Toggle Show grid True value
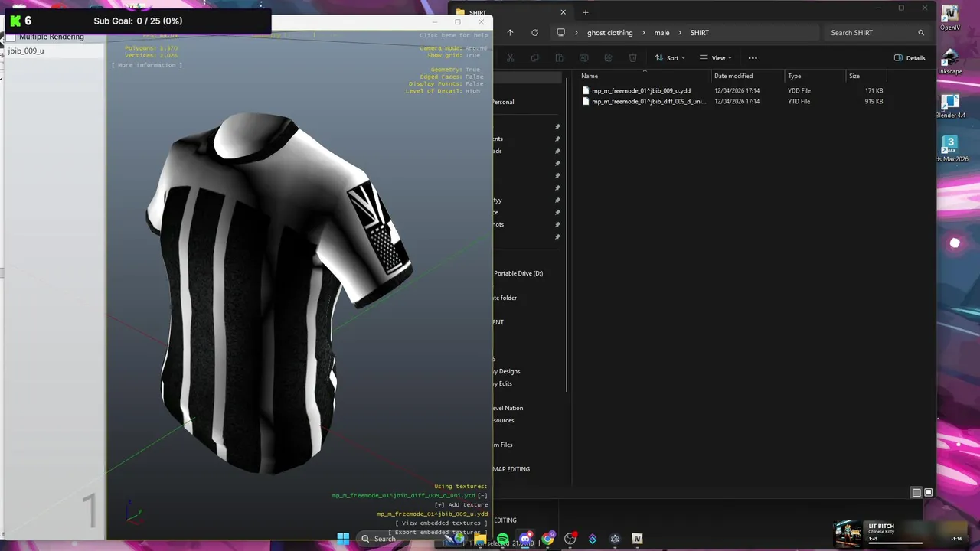Image resolution: width=980 pixels, height=551 pixels. [472, 55]
